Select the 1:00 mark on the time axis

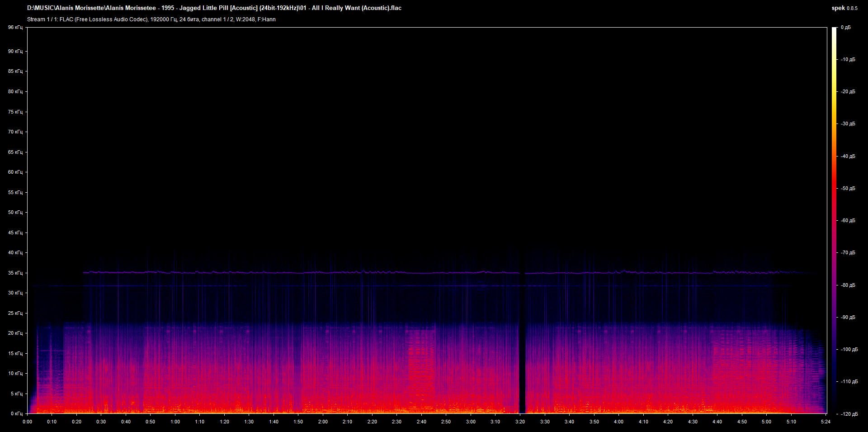pos(175,422)
